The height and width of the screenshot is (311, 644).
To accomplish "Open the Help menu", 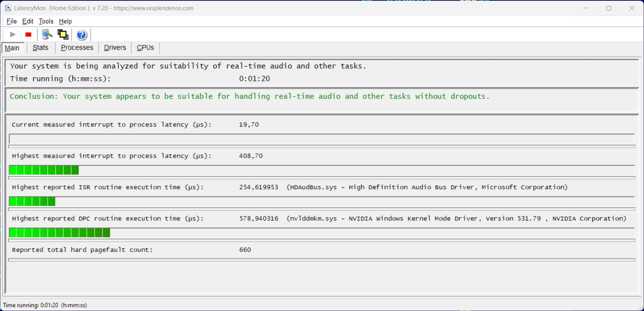I will point(65,21).
